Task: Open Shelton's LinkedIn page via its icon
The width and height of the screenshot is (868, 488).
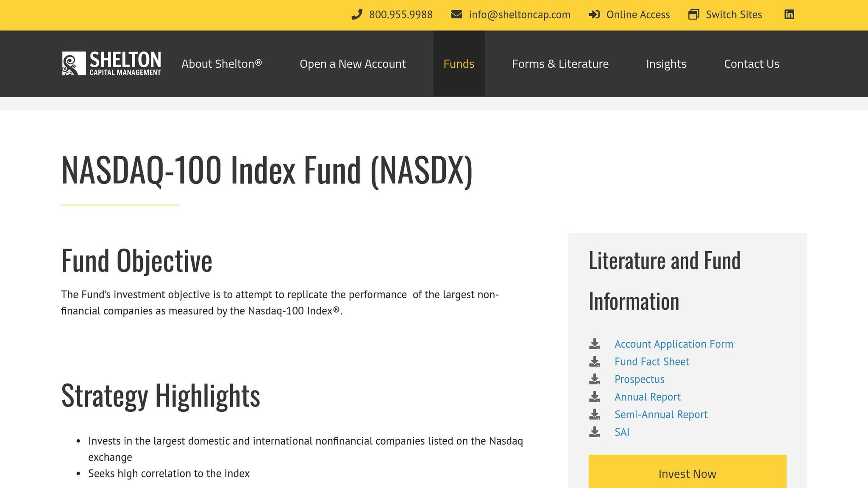Action: click(x=790, y=14)
